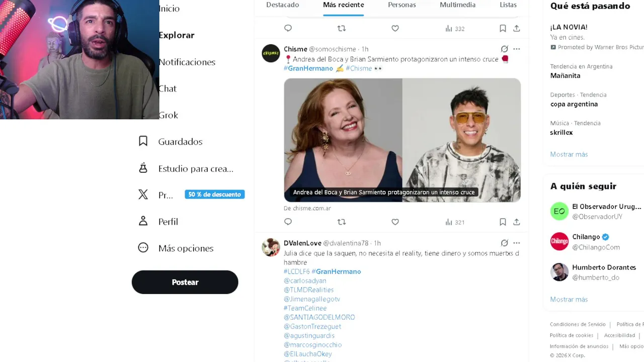
Task: Expand Más opciones in the sidebar
Action: tap(176, 248)
